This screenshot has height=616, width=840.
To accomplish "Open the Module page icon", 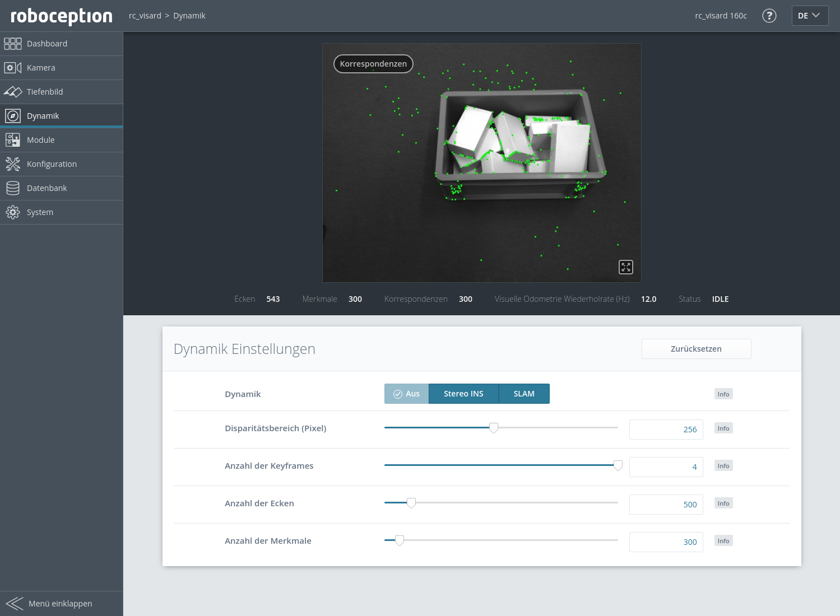I will (13, 139).
